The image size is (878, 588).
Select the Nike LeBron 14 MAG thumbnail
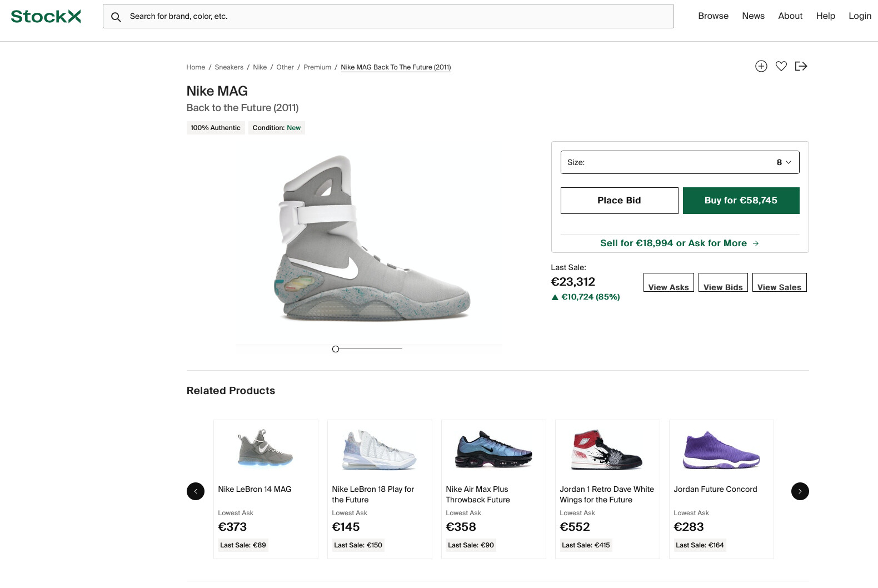coord(266,448)
